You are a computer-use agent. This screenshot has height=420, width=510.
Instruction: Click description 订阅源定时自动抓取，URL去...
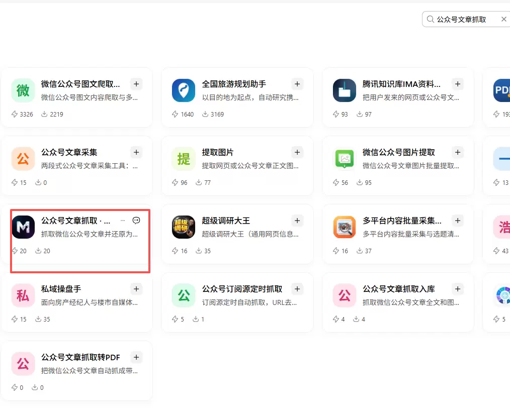249,303
